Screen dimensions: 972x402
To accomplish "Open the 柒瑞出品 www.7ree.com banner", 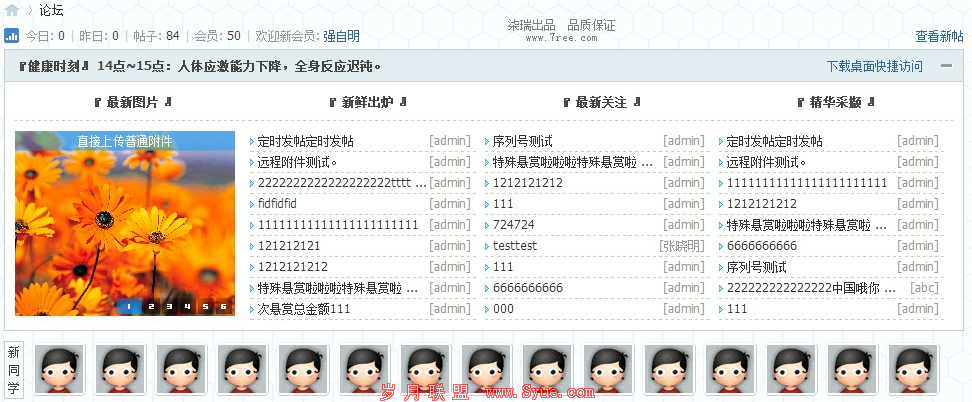I will (x=561, y=30).
